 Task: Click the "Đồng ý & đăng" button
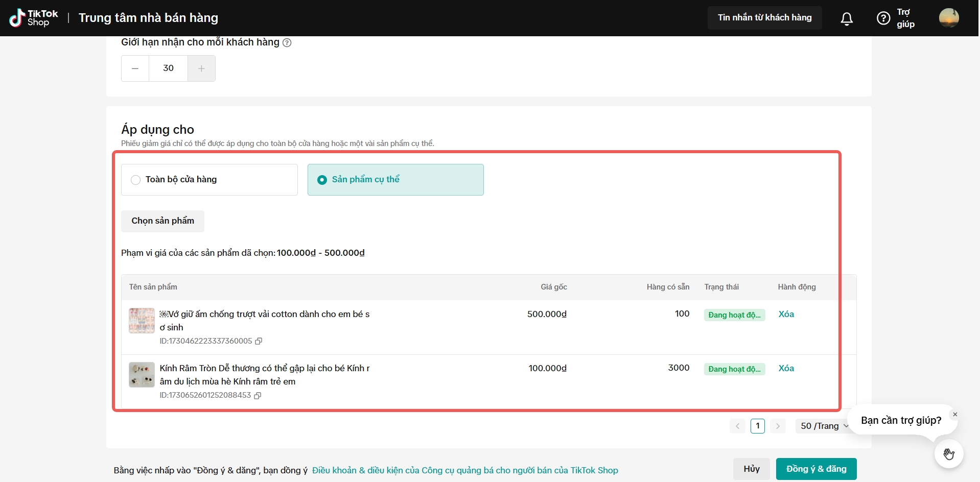[816, 469]
